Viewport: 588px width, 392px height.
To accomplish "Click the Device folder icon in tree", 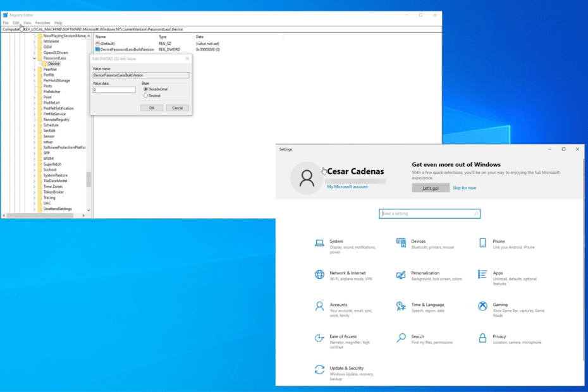I will (x=45, y=64).
